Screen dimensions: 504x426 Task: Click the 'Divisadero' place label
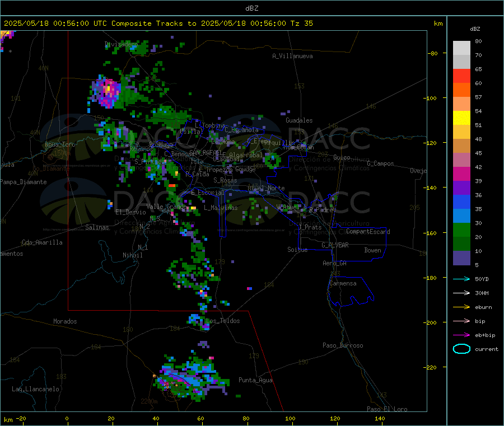[121, 44]
